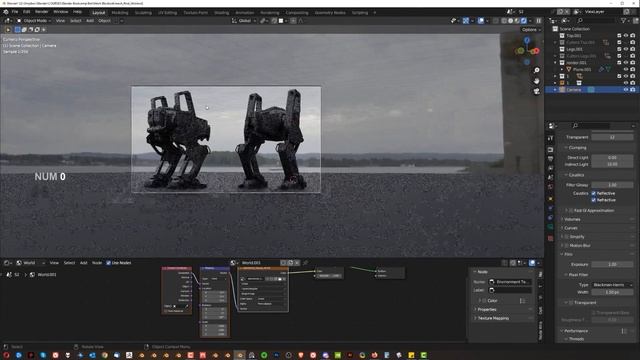Open the Object Mode dropdown
Viewport: 640px width, 360px height.
point(34,20)
